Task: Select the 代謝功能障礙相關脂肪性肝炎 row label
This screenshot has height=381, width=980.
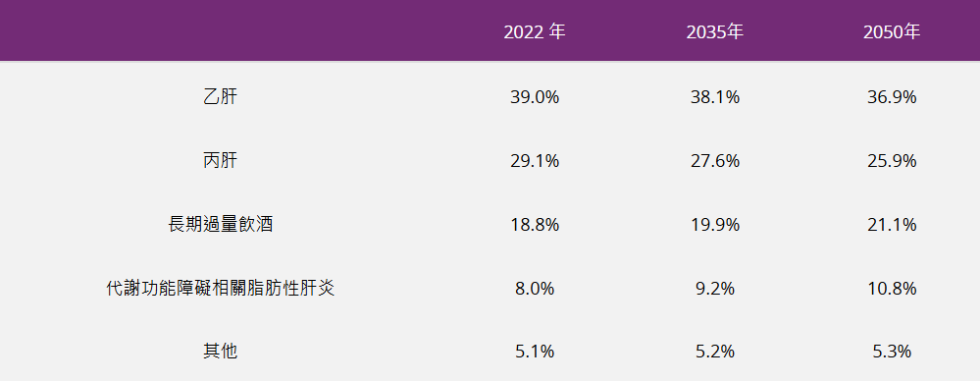Action: (221, 289)
